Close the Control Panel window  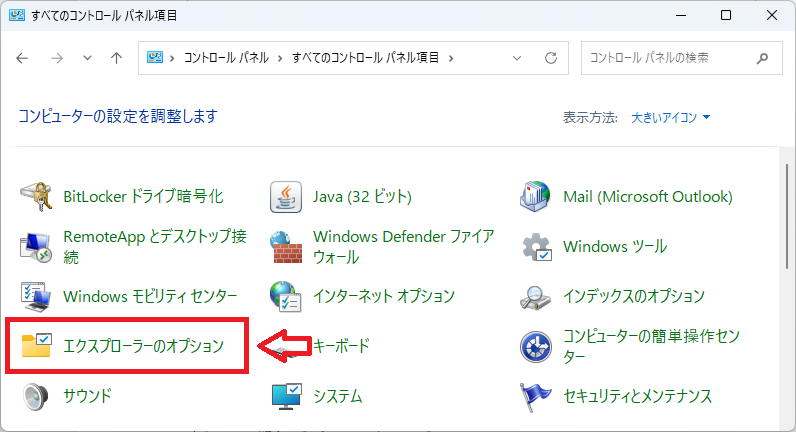tap(772, 15)
